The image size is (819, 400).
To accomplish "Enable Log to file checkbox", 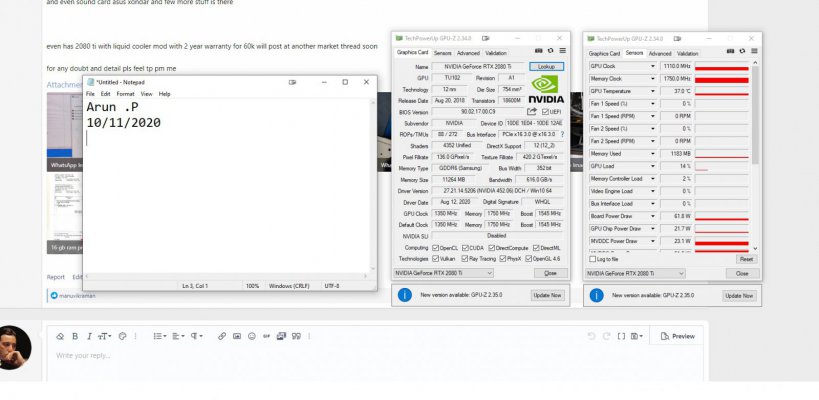I will click(x=592, y=259).
